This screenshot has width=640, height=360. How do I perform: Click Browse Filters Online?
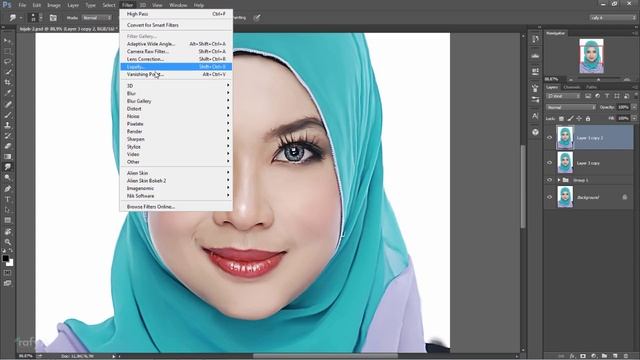[x=176, y=207]
